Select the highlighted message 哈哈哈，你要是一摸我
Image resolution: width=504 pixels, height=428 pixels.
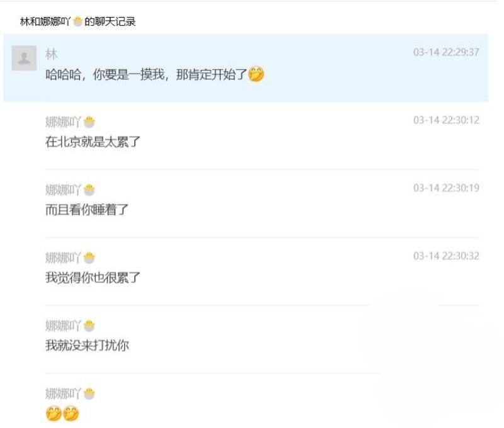[246, 68]
